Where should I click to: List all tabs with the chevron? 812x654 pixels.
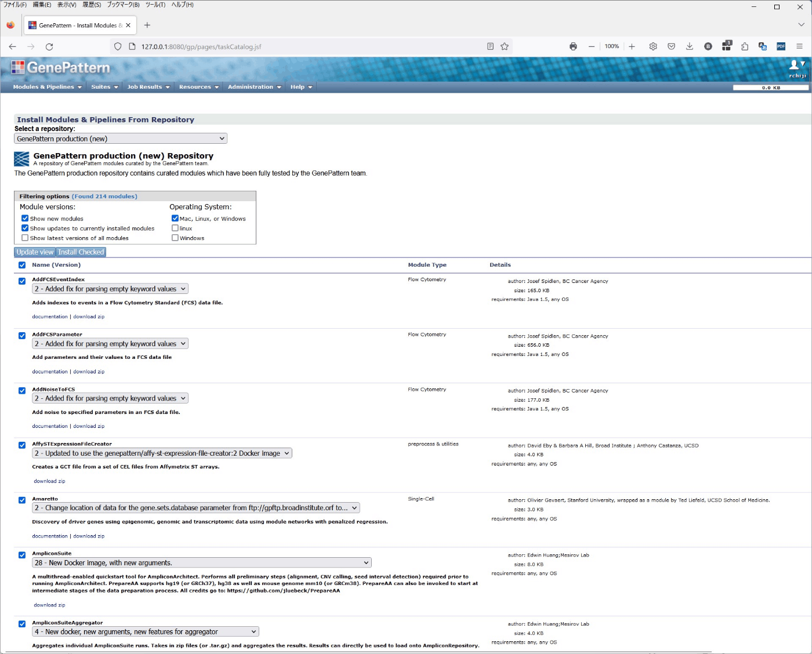tap(801, 25)
